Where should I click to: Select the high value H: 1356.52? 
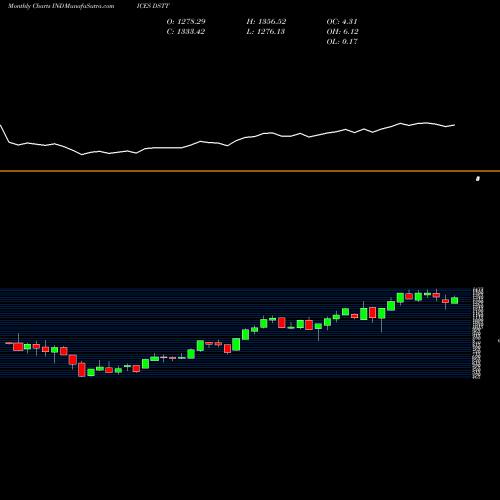(266, 21)
